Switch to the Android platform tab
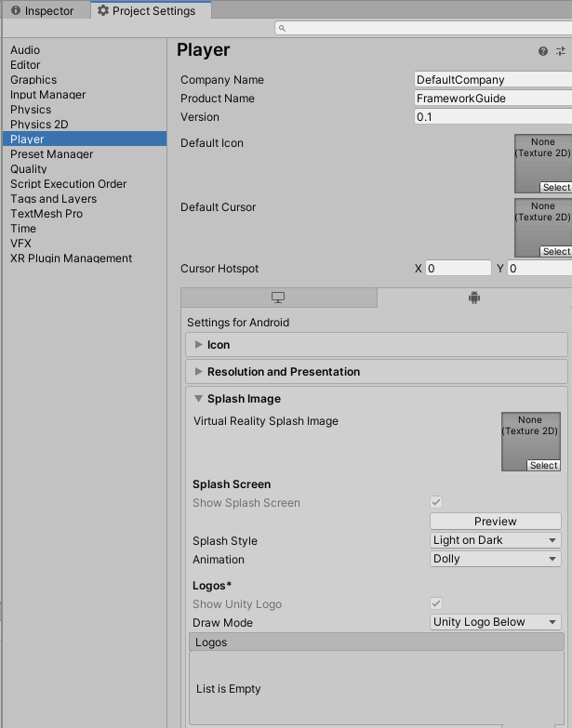572x728 pixels. [474, 298]
